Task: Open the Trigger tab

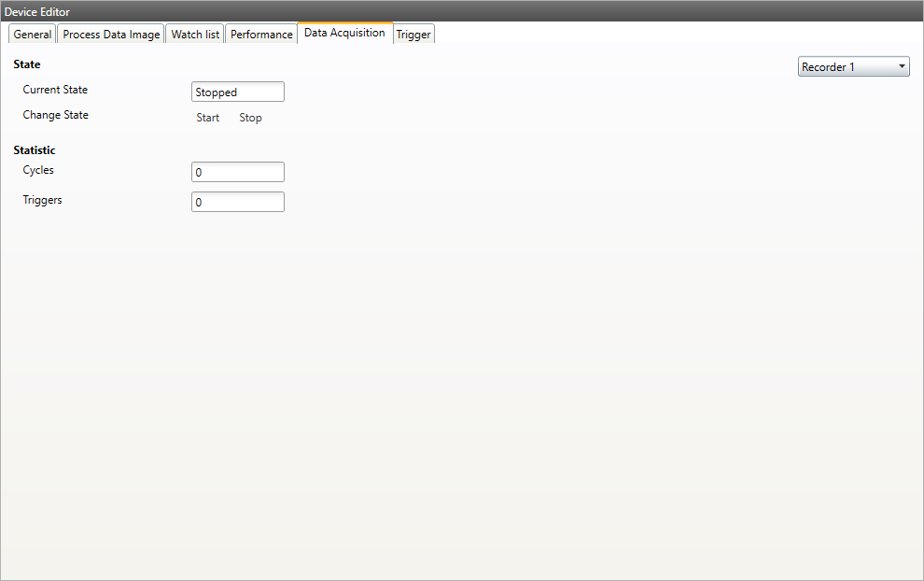Action: 413,34
